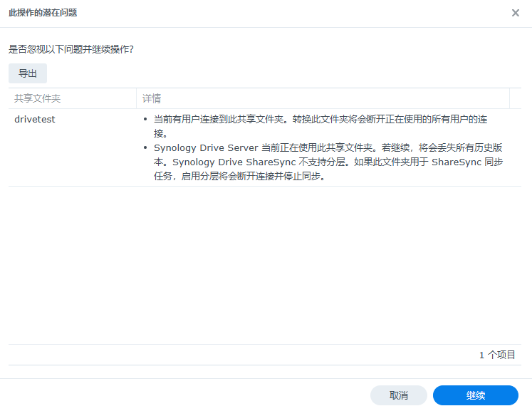Click the second bullet point marker
The image size is (532, 411).
[x=145, y=149]
